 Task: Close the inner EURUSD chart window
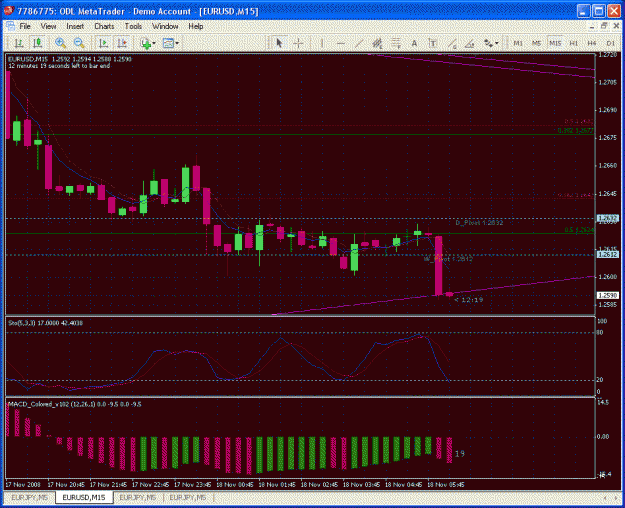point(616,26)
